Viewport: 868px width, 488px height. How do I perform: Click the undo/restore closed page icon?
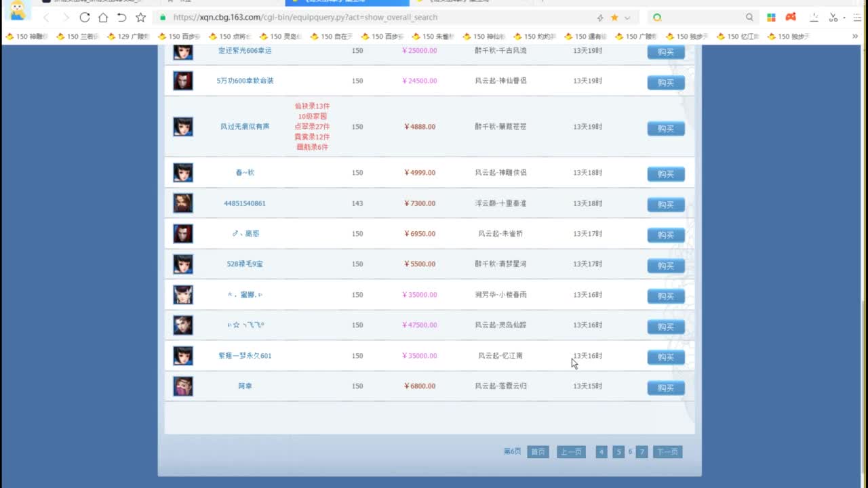pos(121,18)
